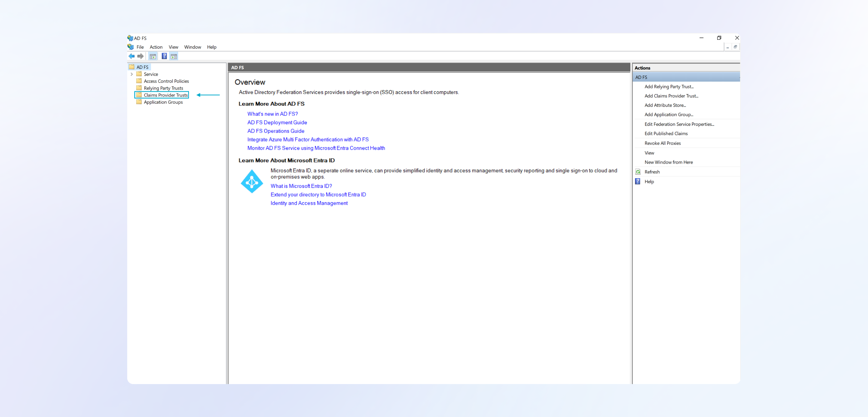This screenshot has height=417, width=868.
Task: Restore down the inner console child window
Action: 735,47
